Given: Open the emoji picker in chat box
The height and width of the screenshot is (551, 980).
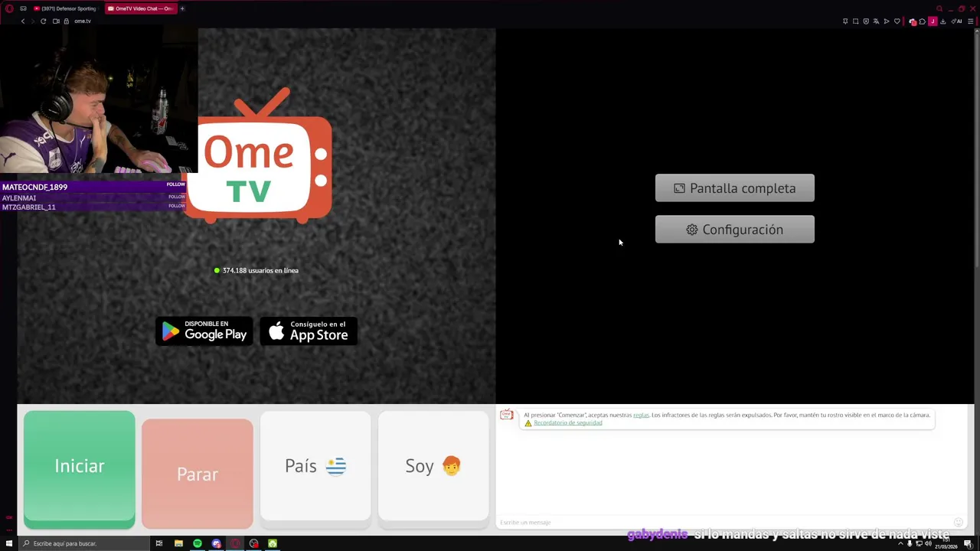Looking at the screenshot, I should [x=958, y=523].
